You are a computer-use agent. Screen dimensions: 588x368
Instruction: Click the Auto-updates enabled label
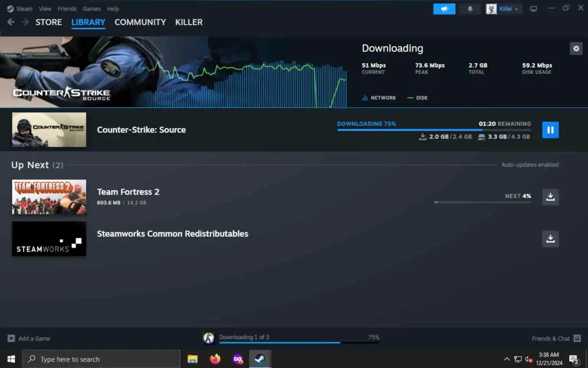coord(530,165)
